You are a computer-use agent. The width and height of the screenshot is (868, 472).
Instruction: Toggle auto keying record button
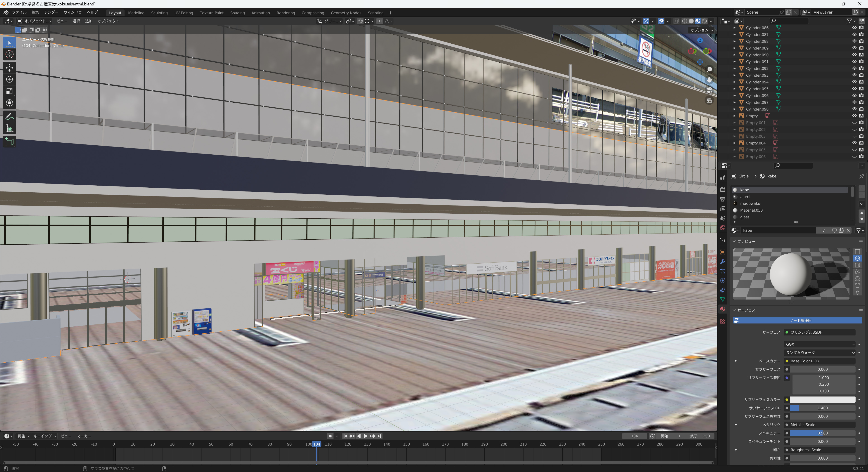330,436
